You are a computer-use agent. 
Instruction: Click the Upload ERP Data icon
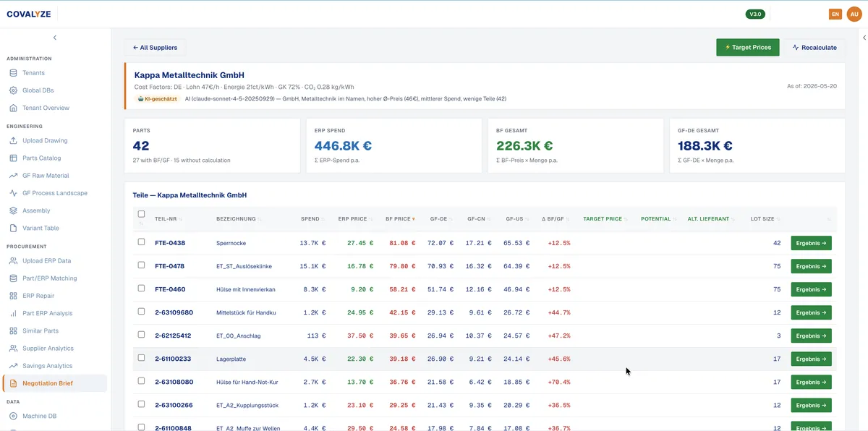coord(13,260)
